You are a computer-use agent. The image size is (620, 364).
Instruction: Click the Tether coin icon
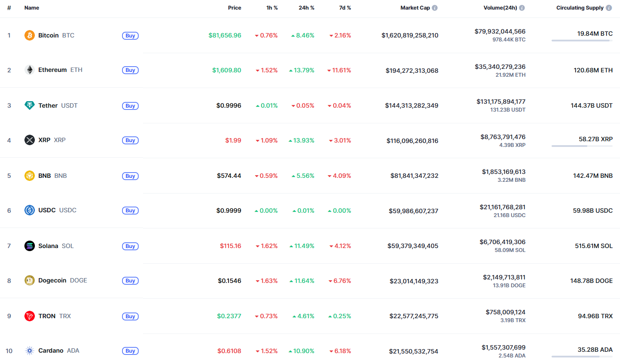tap(29, 105)
